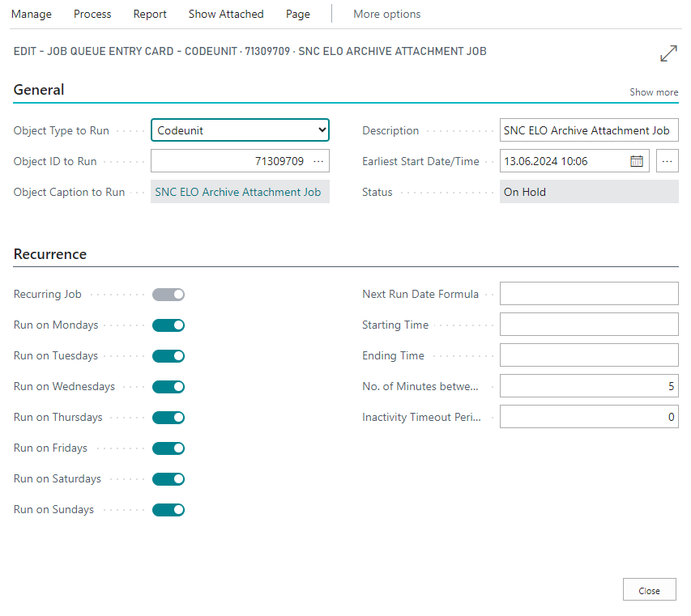The width and height of the screenshot is (691, 616).
Task: Click ellipsis button next to Earliest Start Date
Action: 667,161
